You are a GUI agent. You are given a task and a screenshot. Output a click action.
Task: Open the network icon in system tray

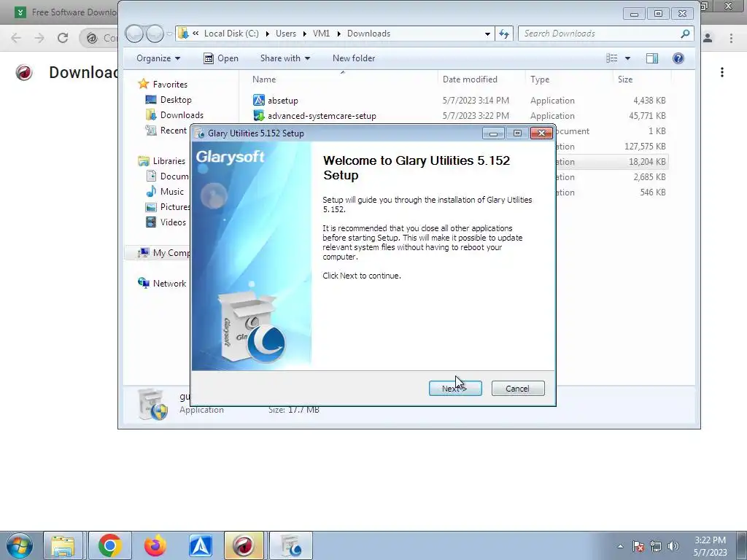[x=656, y=546]
